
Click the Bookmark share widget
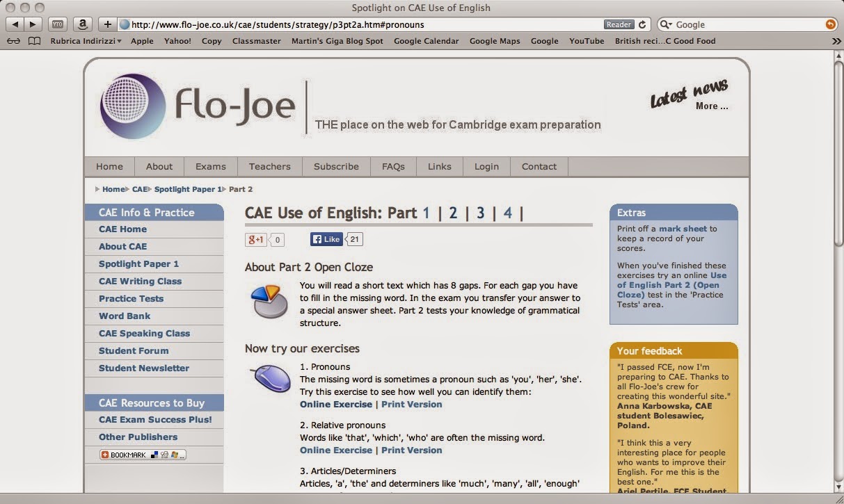pyautogui.click(x=143, y=455)
